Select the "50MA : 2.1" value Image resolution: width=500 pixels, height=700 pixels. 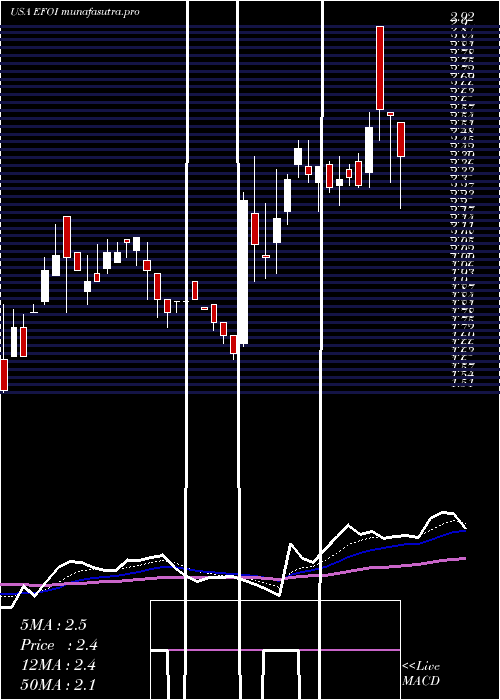pyautogui.click(x=58, y=685)
